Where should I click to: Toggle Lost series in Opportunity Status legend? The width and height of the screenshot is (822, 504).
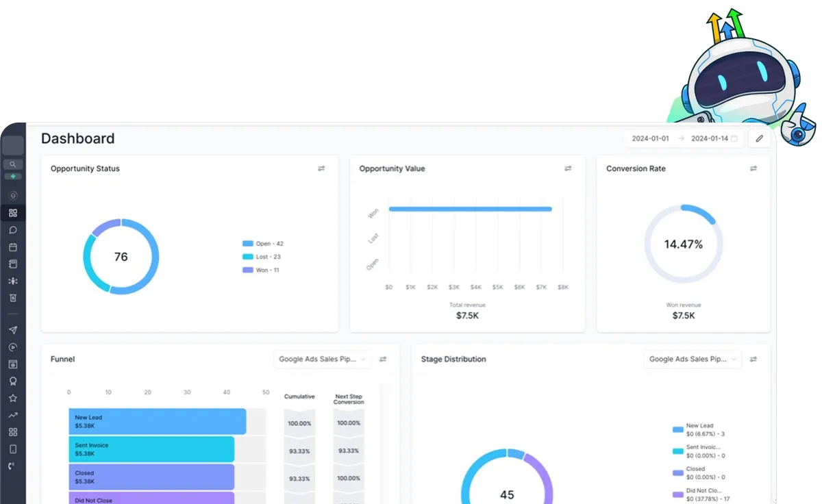(x=262, y=257)
